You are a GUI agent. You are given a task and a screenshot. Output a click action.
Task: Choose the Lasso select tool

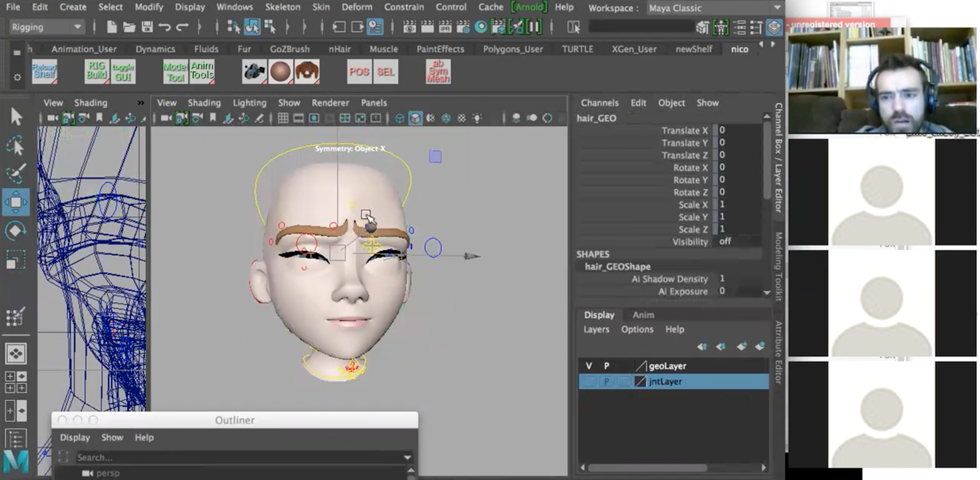pyautogui.click(x=16, y=146)
